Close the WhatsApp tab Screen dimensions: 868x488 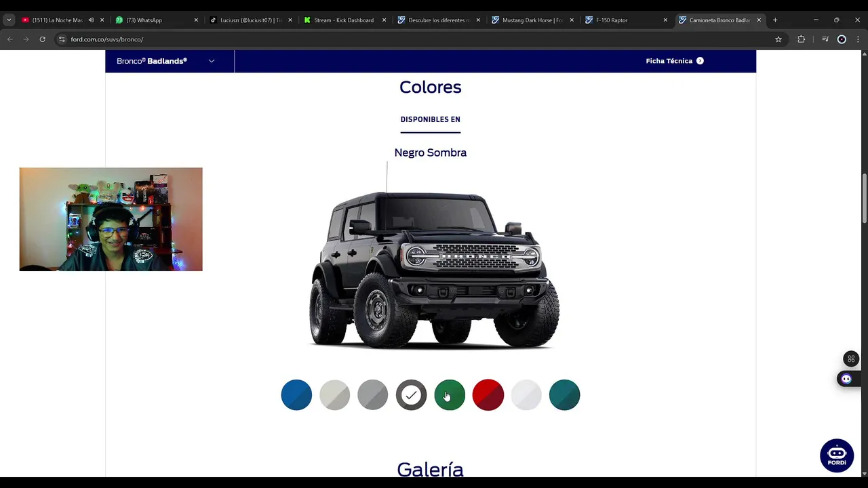(196, 20)
